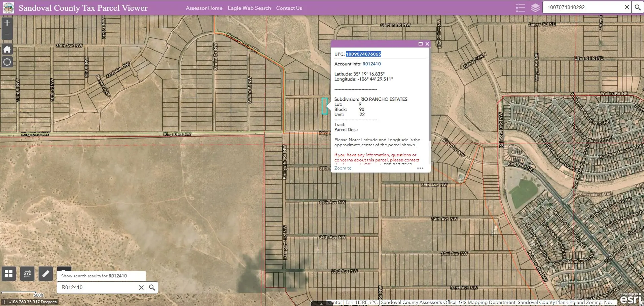Open the measurement ruler tool
Viewport: 644px width, 306px height.
pos(46,273)
